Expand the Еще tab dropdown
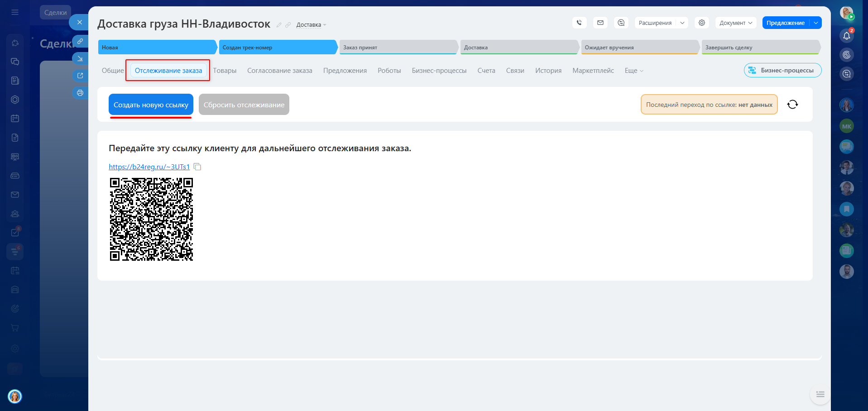This screenshot has width=868, height=411. tap(634, 71)
